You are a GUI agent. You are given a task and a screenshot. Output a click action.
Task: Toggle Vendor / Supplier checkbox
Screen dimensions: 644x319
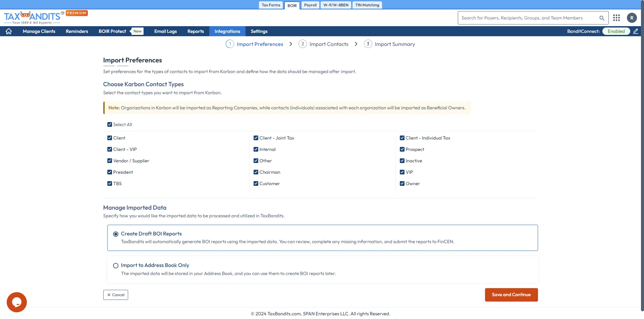pos(110,161)
